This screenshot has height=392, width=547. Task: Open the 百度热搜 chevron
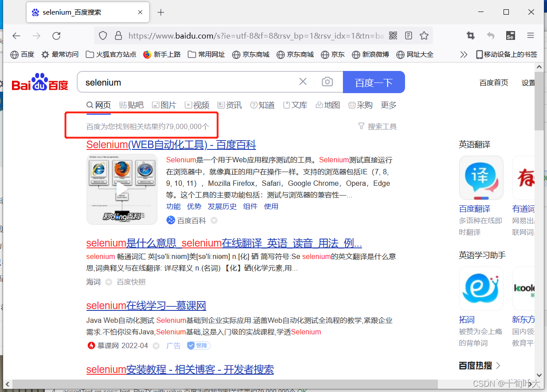[x=498, y=365]
